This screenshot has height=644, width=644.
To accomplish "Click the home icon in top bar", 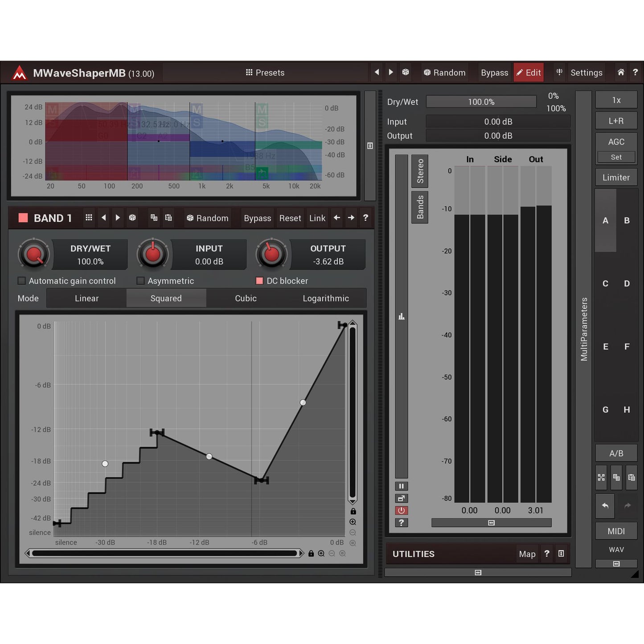I will (x=620, y=72).
